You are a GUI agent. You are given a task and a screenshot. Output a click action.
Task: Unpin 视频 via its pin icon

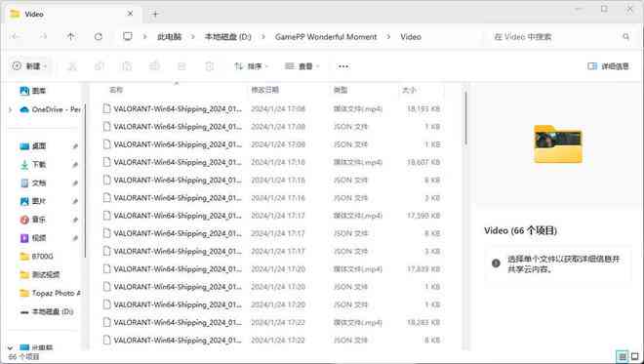coord(75,238)
